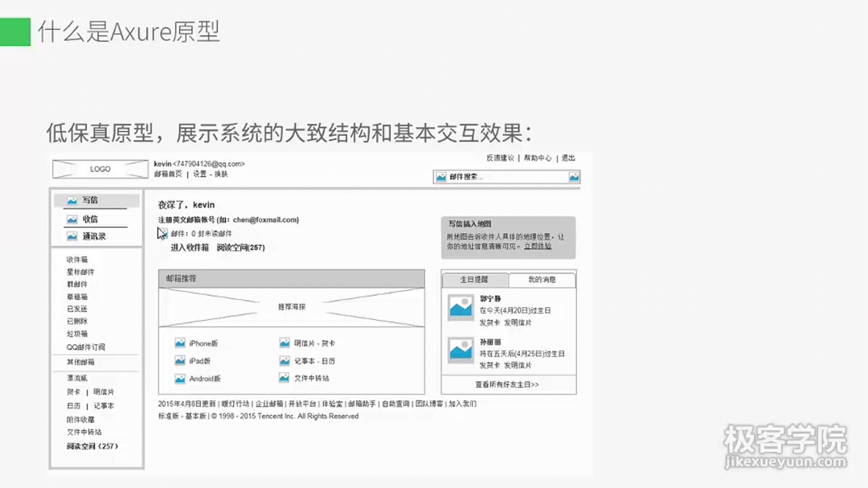Click 郭宁静's avatar image
The height and width of the screenshot is (488, 868).
tap(461, 307)
